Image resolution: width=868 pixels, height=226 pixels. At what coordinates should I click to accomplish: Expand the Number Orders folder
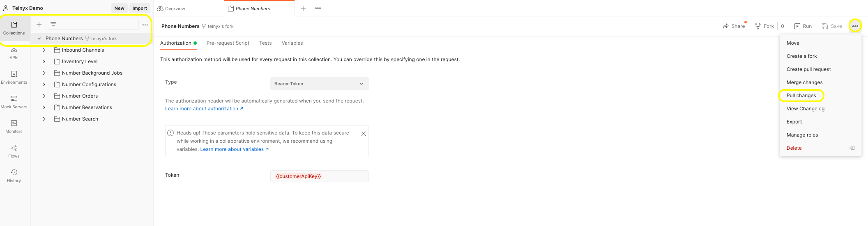tap(44, 96)
